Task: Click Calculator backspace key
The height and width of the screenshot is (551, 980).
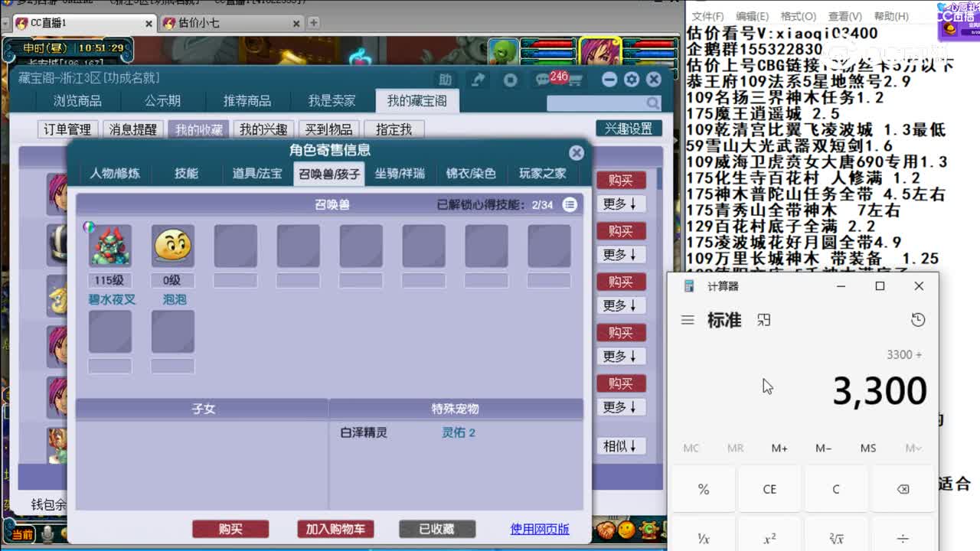Action: coord(903,490)
